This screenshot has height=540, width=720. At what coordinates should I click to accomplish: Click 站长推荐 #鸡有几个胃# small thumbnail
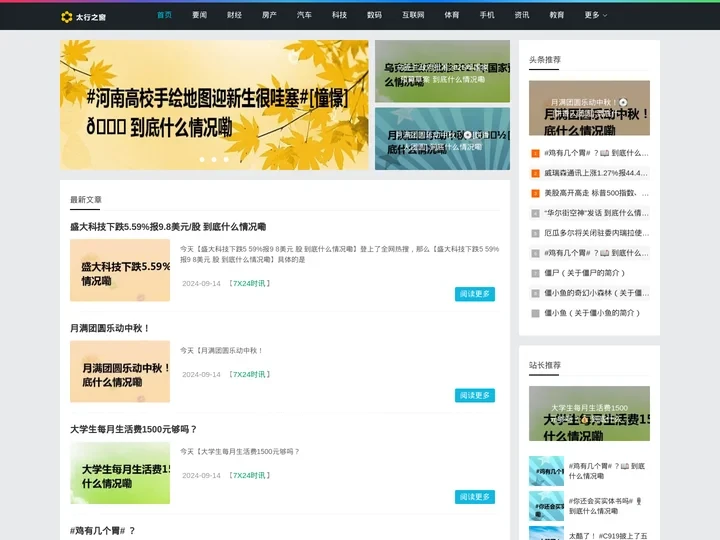(x=546, y=471)
